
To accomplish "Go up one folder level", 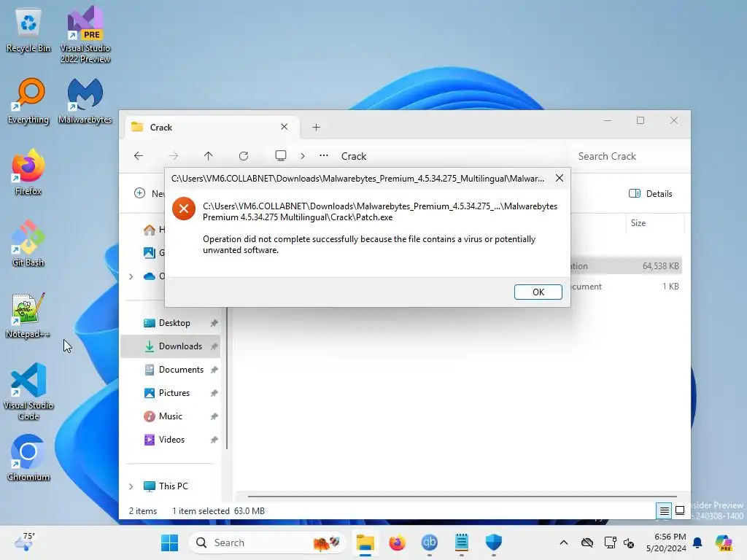I will click(x=208, y=156).
